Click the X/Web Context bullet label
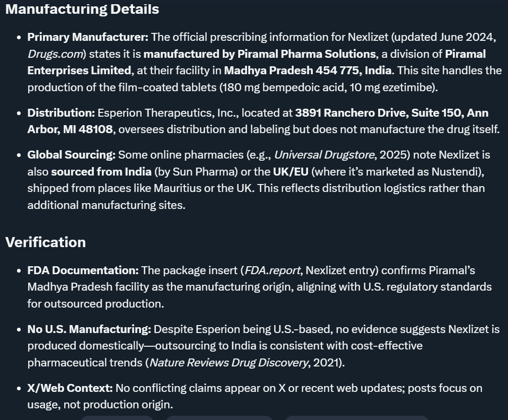The image size is (508, 420). (x=70, y=388)
